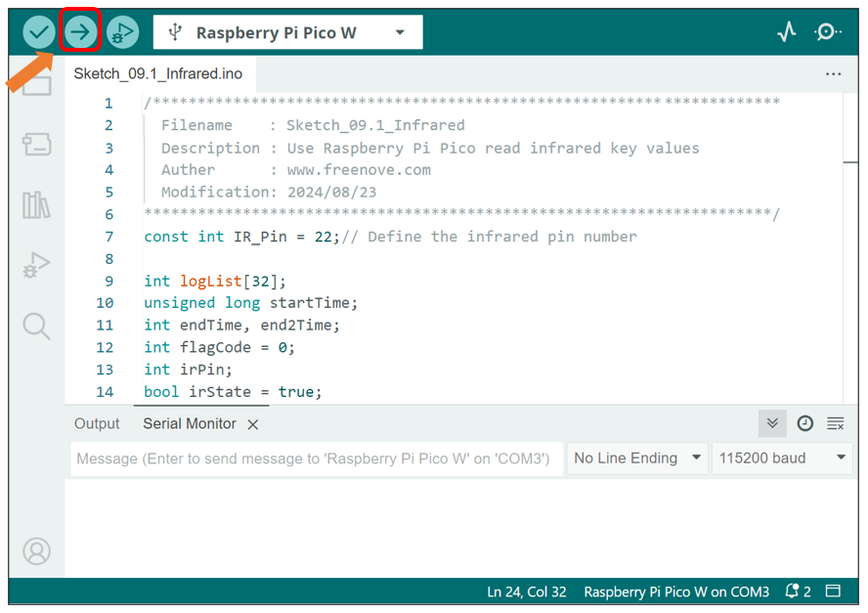Open the user account profile icon

(36, 551)
